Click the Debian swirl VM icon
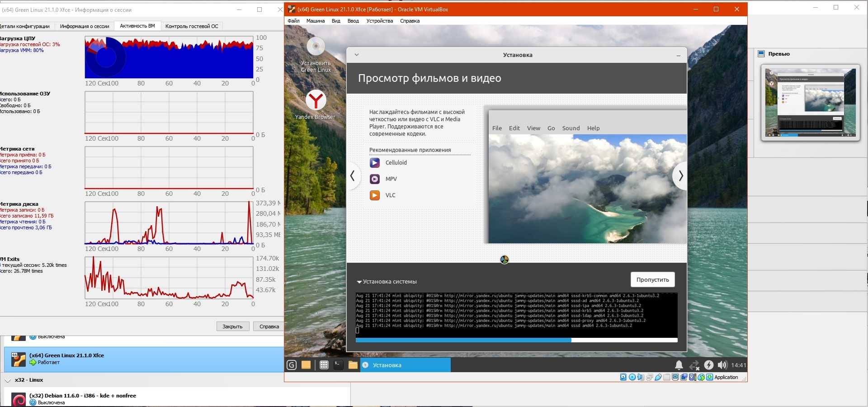The image size is (868, 407). pyautogui.click(x=19, y=399)
